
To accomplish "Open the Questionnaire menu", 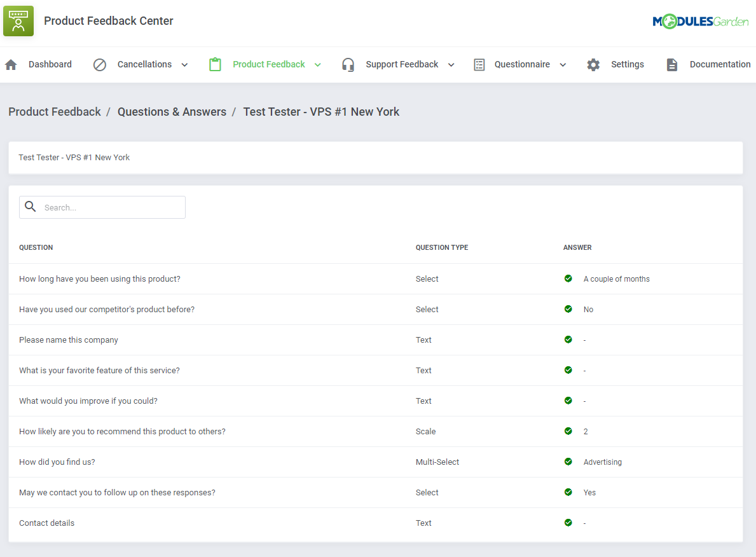I will click(x=522, y=64).
